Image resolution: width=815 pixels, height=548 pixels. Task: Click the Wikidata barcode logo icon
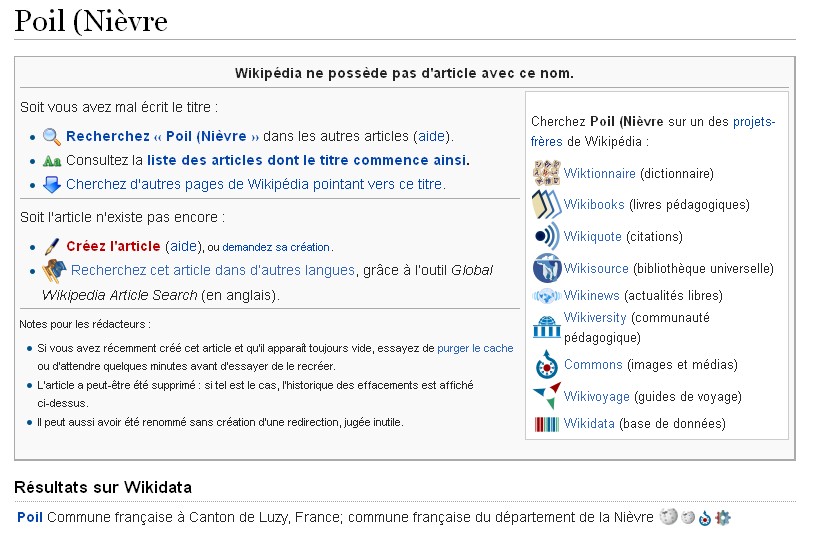(x=546, y=424)
